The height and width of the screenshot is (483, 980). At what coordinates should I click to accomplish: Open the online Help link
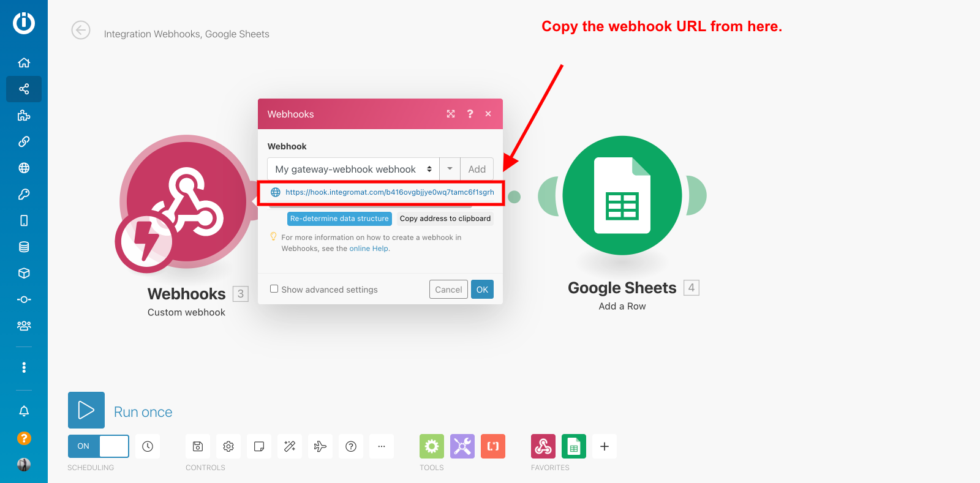pos(369,249)
